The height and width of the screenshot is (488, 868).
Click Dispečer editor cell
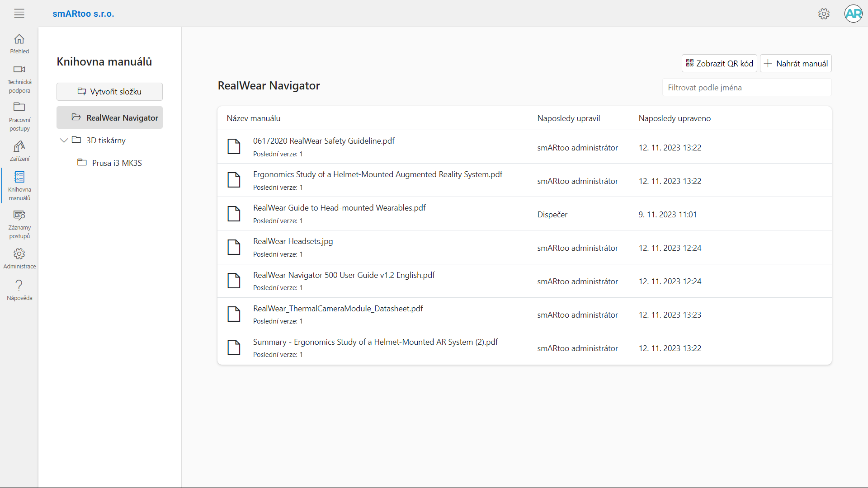552,215
